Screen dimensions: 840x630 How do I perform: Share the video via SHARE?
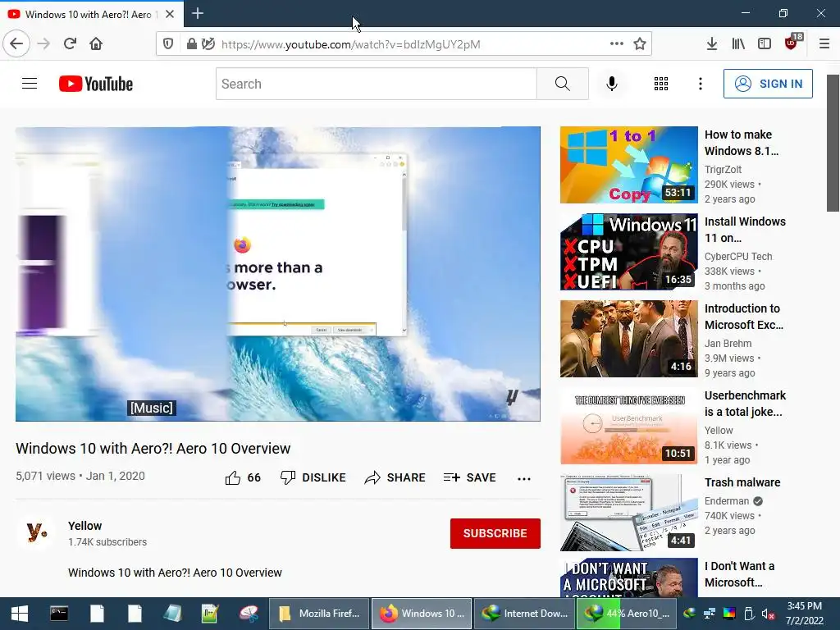[395, 477]
